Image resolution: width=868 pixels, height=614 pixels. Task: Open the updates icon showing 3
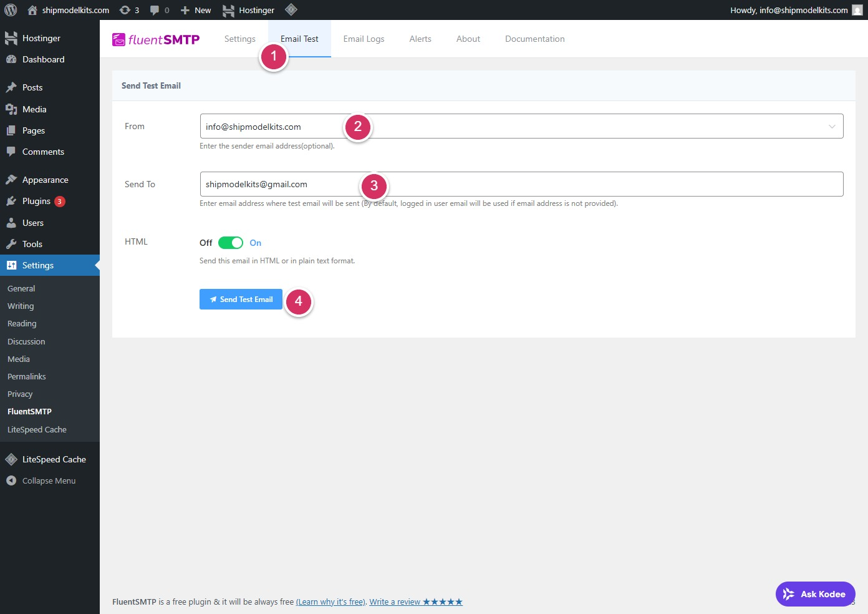128,10
